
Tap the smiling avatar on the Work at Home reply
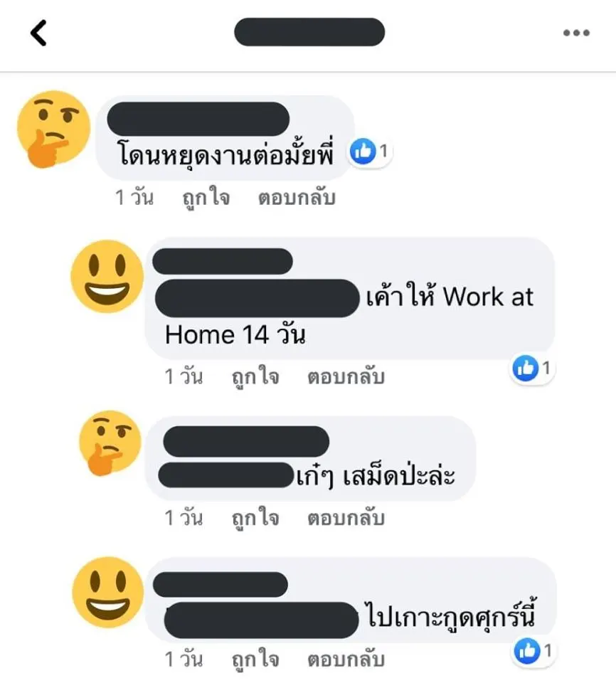pos(107,277)
